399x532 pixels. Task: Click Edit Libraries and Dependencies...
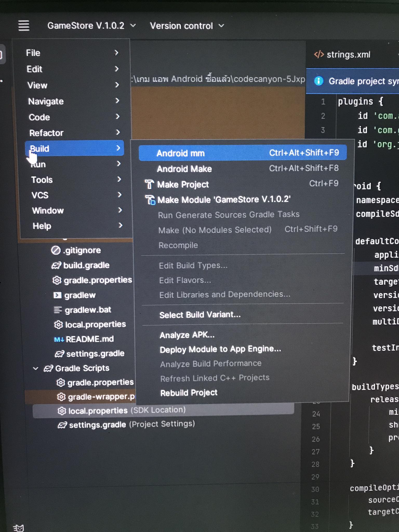pos(243,294)
